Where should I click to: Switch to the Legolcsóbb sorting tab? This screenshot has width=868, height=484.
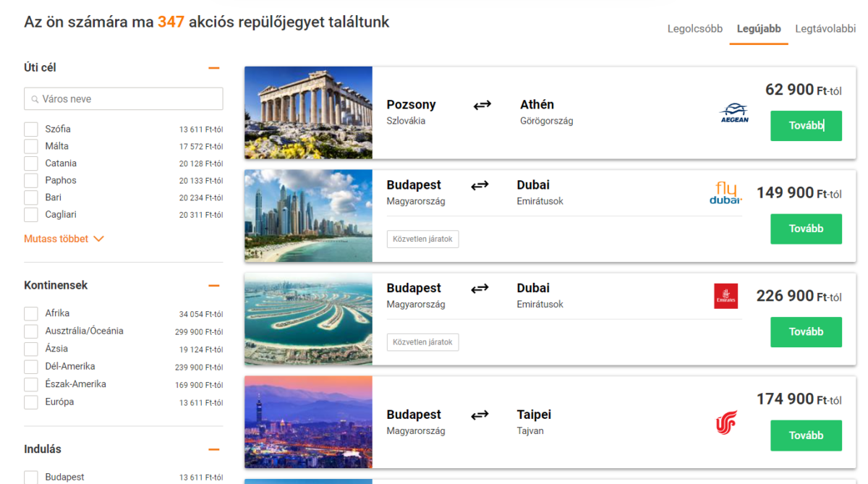(695, 29)
